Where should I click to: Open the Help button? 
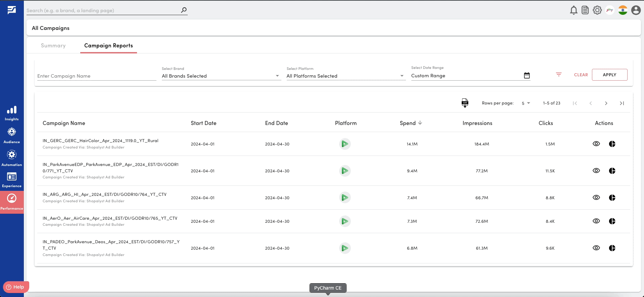point(15,287)
